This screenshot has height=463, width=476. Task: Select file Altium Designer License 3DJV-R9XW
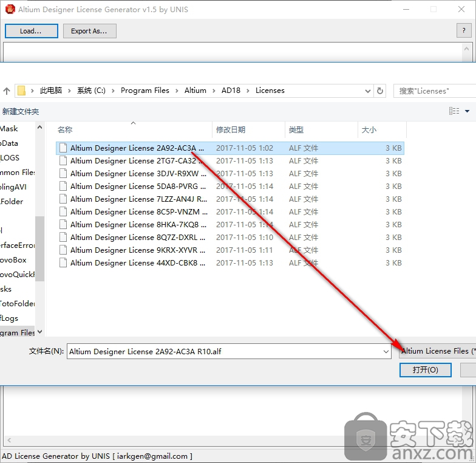[x=229, y=174]
